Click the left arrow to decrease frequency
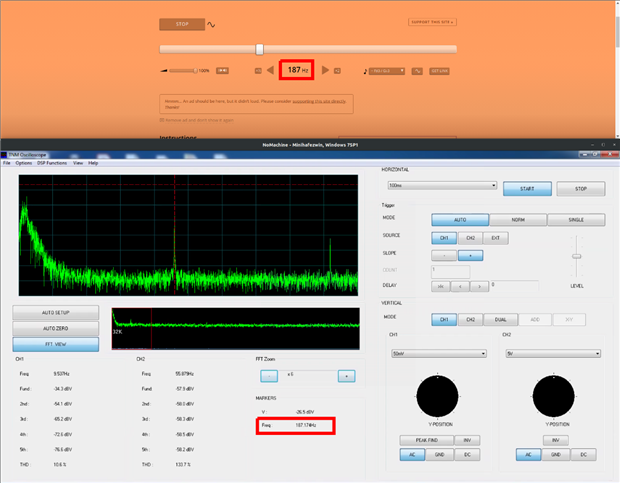 tap(269, 70)
